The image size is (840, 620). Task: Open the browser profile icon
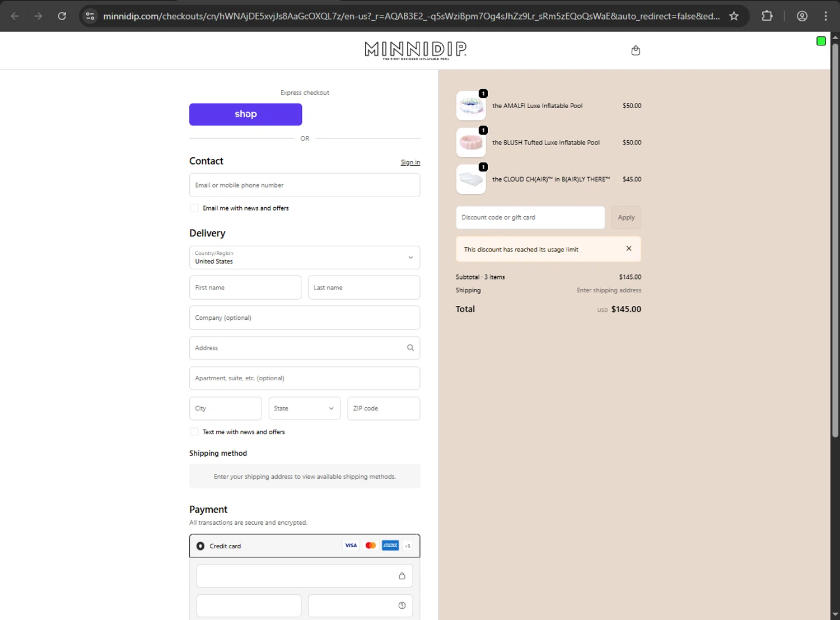tap(802, 16)
